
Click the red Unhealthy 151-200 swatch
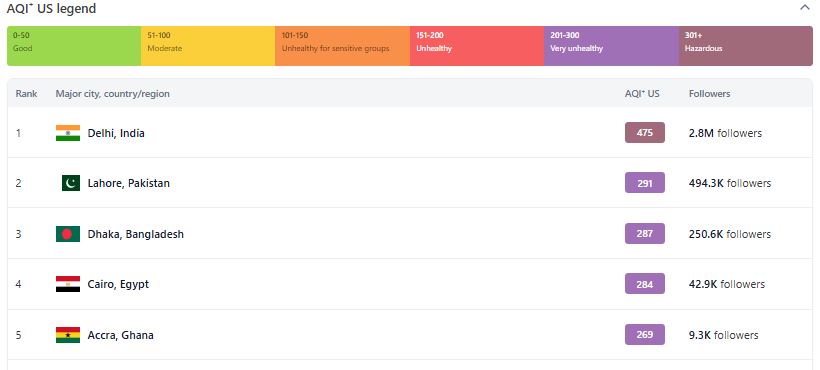tap(477, 46)
